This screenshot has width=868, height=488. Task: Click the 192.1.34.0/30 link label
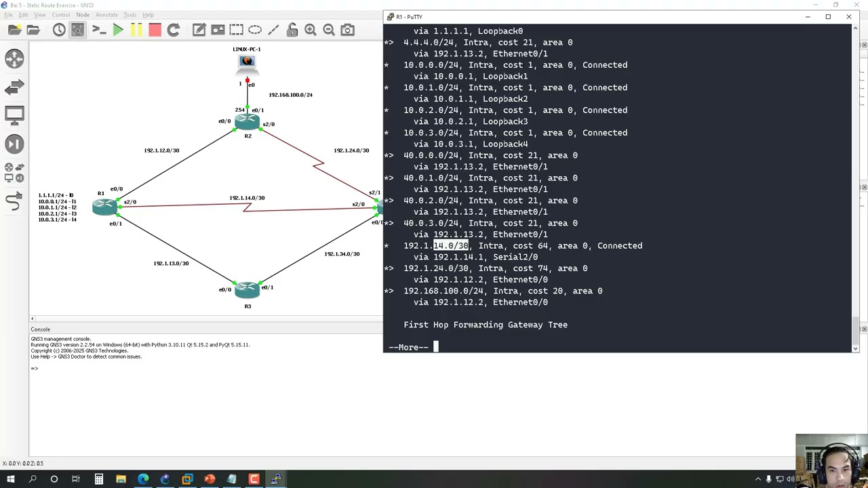[x=342, y=254]
